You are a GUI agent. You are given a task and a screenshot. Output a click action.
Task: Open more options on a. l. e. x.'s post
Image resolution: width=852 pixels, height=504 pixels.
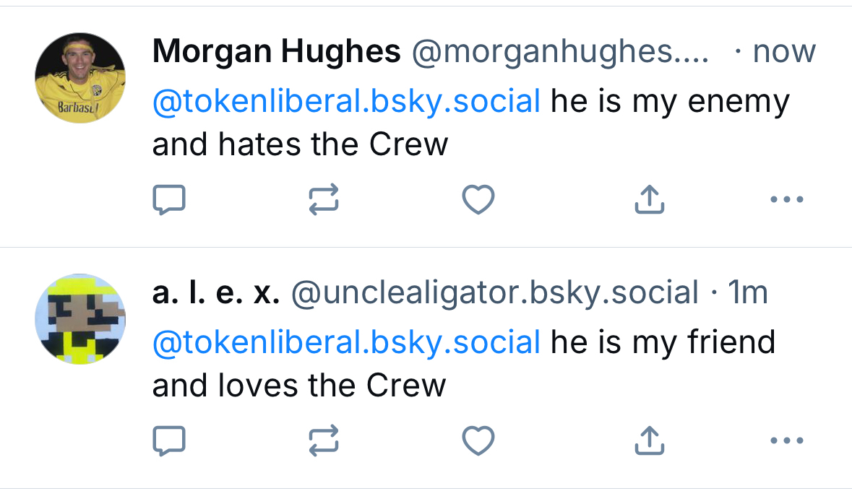pos(787,440)
